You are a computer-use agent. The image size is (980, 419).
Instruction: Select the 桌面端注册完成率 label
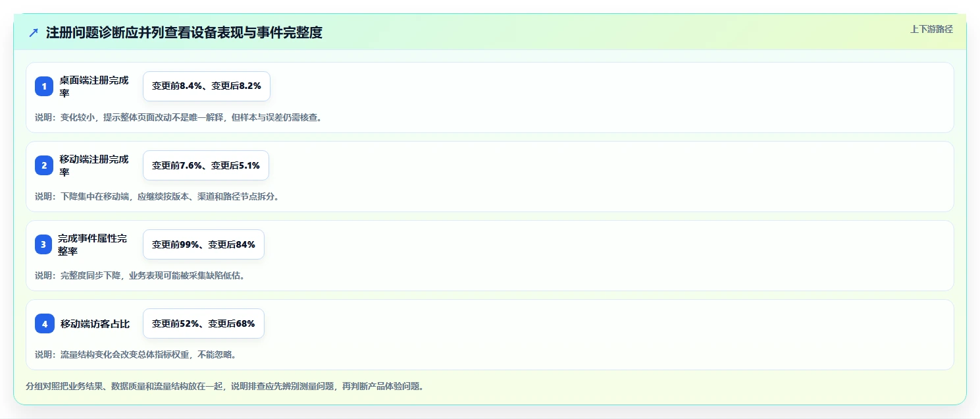point(94,86)
